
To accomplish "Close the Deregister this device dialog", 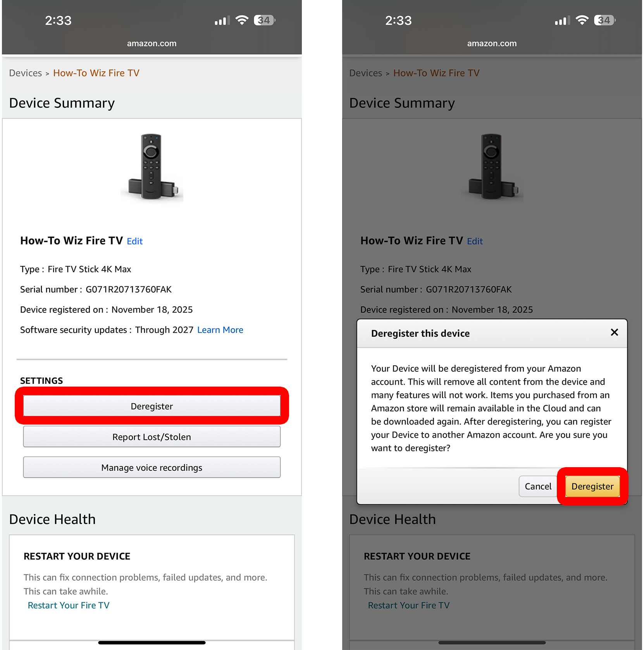I will tap(614, 332).
